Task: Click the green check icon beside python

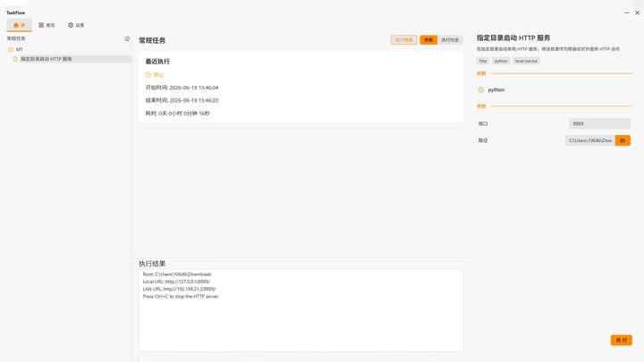Action: tap(481, 90)
